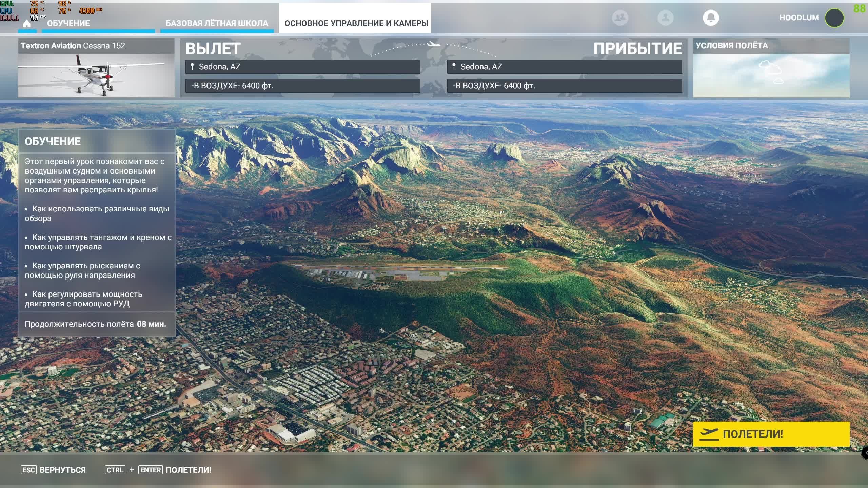Click departure Sedona, AZ location pin

[192, 67]
